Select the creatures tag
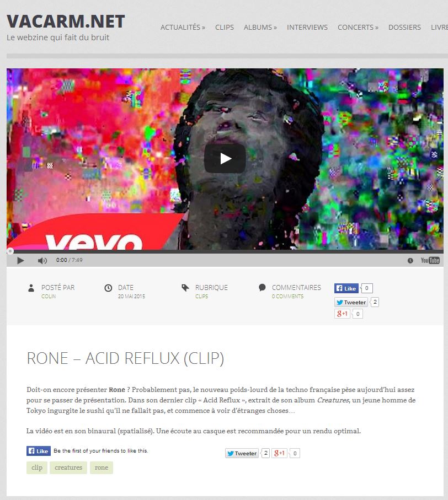 click(x=68, y=467)
